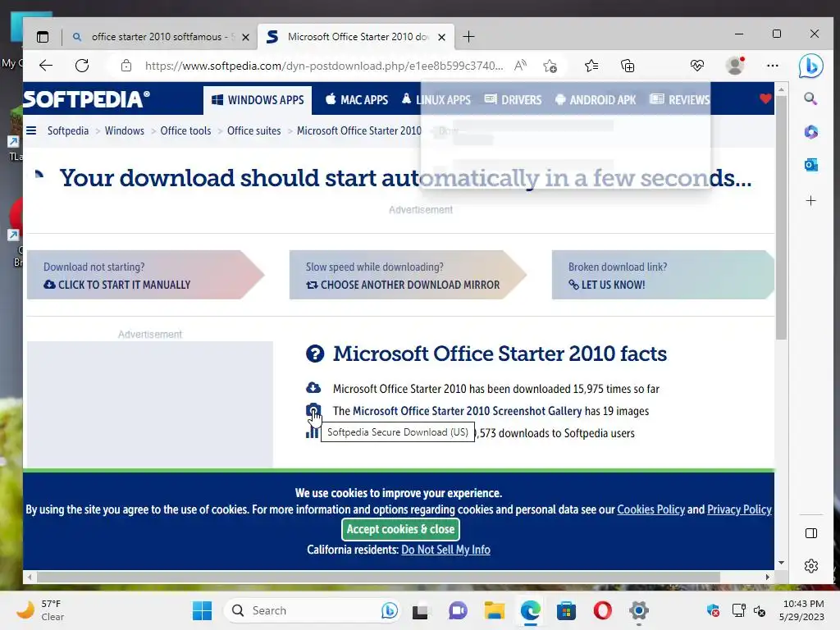Click the address bar URL field
This screenshot has height=630, width=840.
tap(324, 66)
